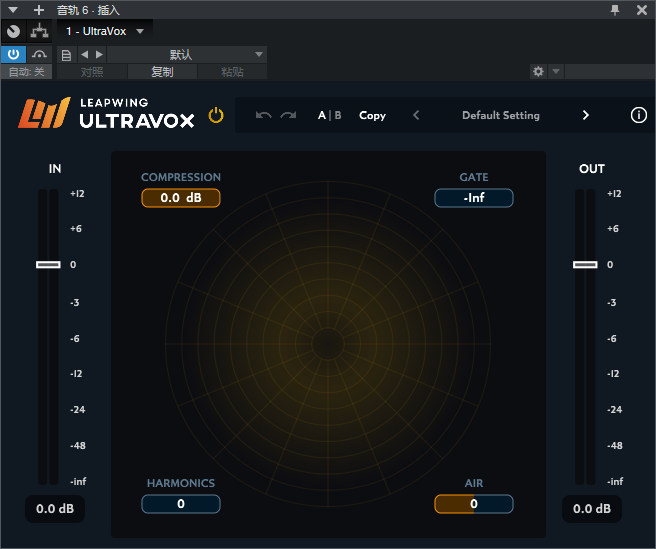656x549 pixels.
Task: Open the plugin info icon
Action: pos(638,115)
